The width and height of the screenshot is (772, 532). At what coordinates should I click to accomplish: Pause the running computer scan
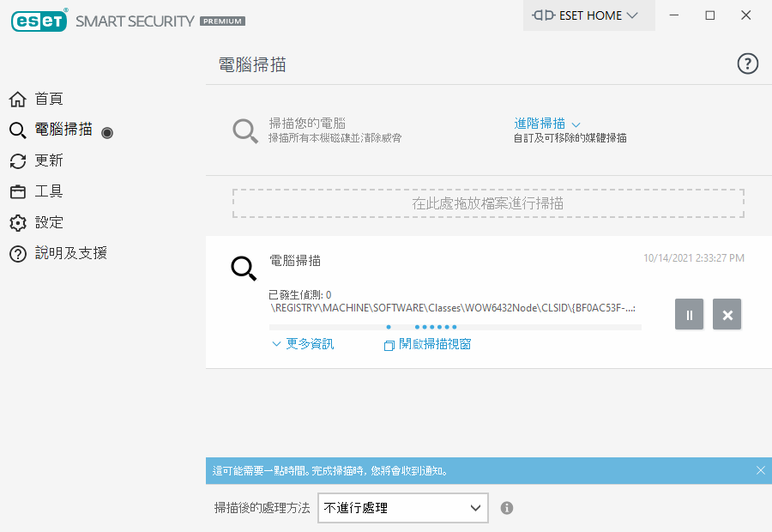(x=689, y=315)
